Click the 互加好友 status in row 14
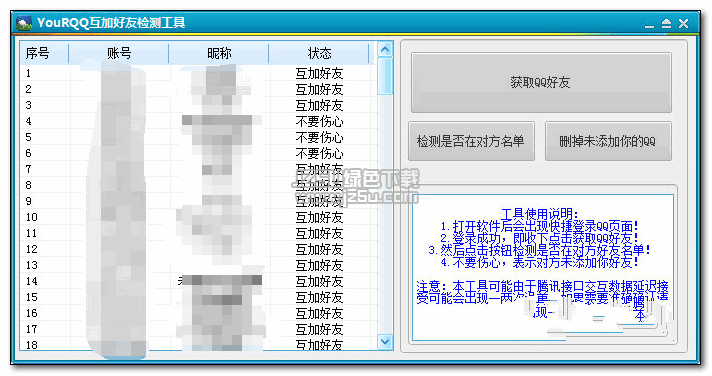This screenshot has height=376, width=712. point(319,281)
